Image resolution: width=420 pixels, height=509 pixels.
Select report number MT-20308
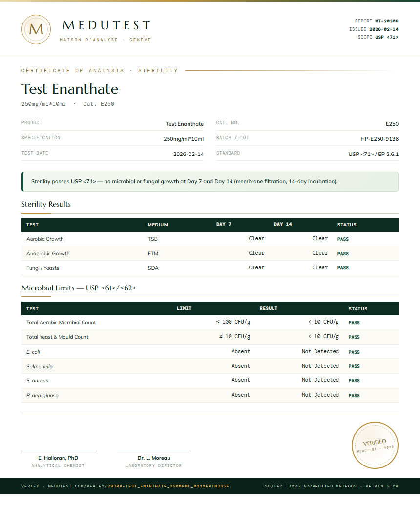[x=387, y=21]
